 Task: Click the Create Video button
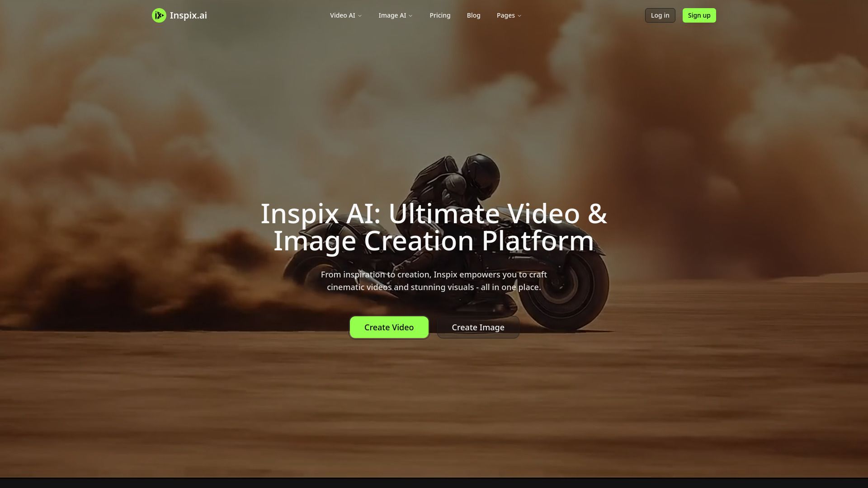[x=388, y=327]
